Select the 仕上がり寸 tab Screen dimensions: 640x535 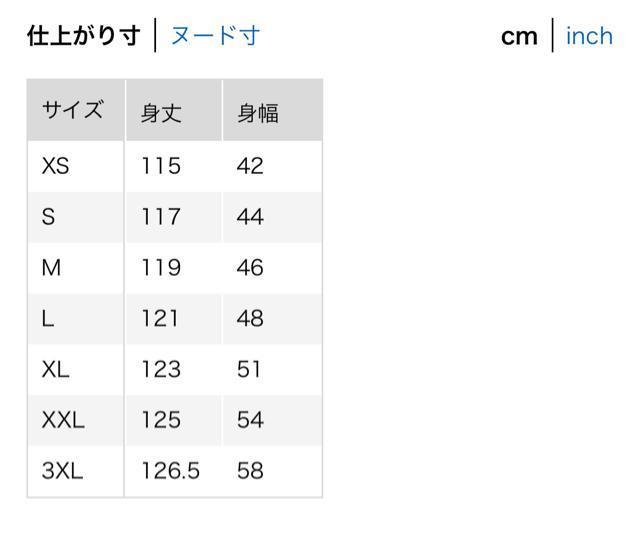point(83,36)
